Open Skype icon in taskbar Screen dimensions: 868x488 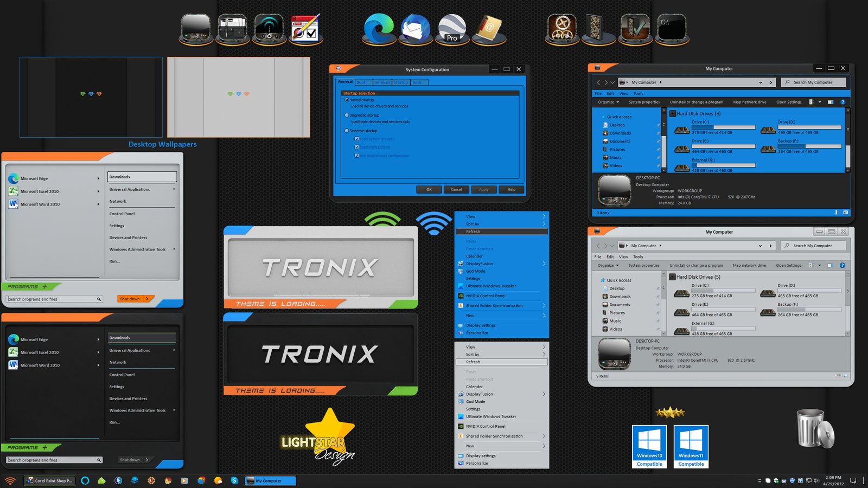[x=234, y=480]
